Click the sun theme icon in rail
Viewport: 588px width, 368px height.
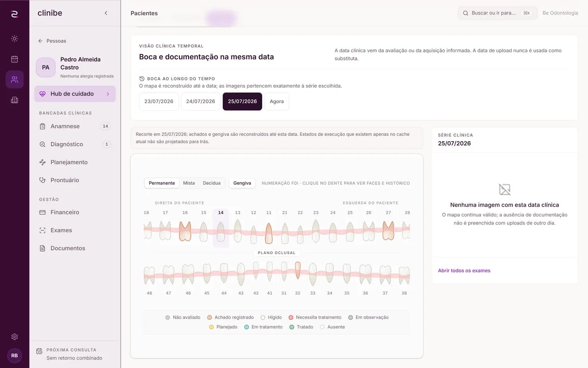15,39
